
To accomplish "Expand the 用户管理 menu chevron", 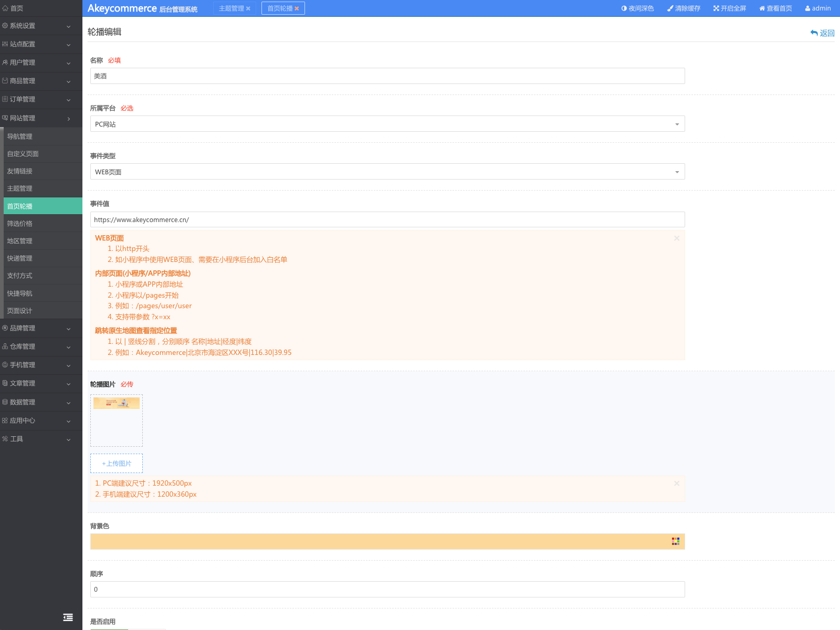I will point(68,63).
